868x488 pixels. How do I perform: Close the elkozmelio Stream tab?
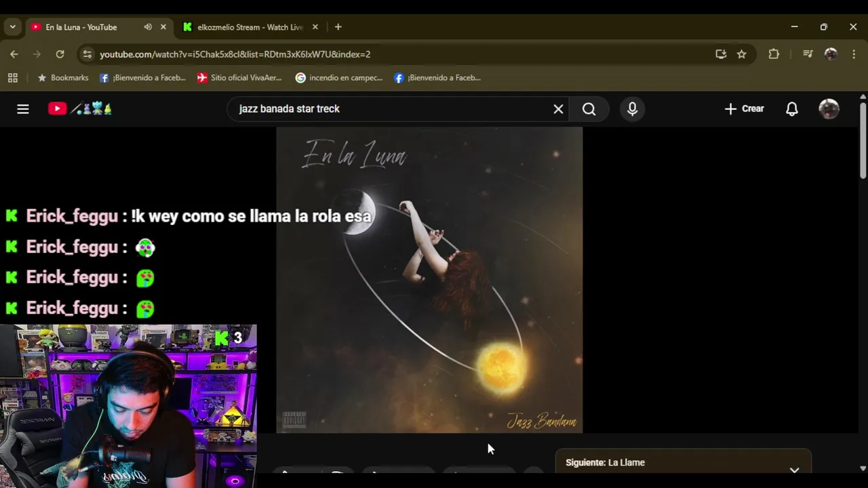coord(315,27)
